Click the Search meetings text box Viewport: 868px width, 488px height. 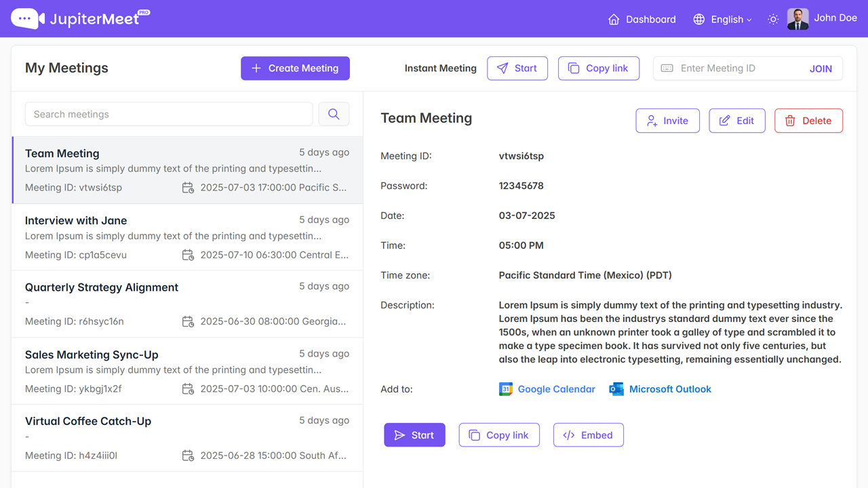coord(169,115)
